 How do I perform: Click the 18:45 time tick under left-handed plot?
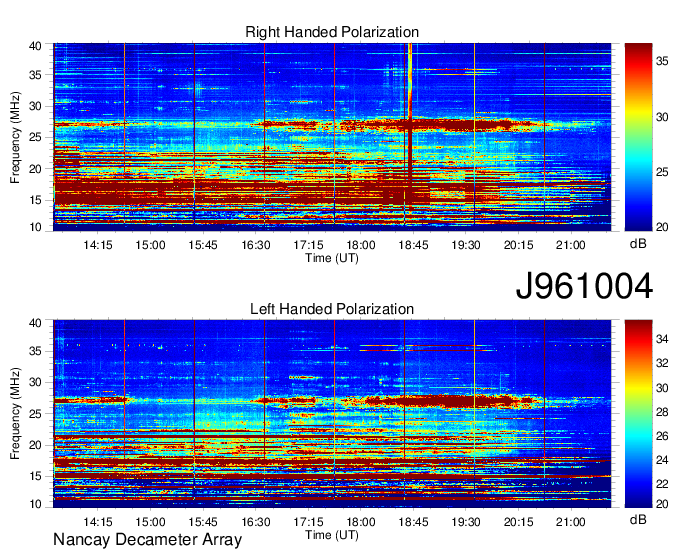pos(413,522)
